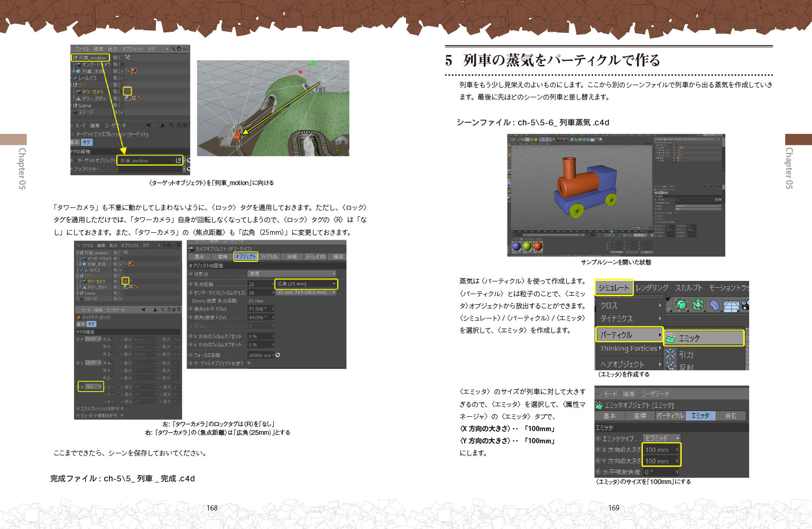Click orange material sphere in sample scene
Screen dimensions: 812x529
pyautogui.click(x=538, y=246)
